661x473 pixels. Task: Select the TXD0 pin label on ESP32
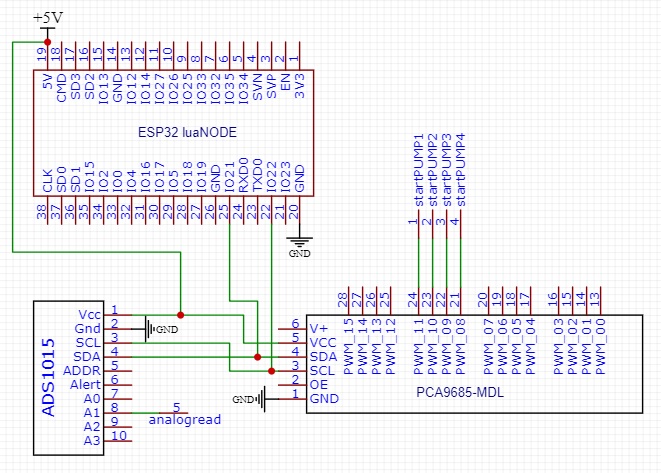point(258,175)
